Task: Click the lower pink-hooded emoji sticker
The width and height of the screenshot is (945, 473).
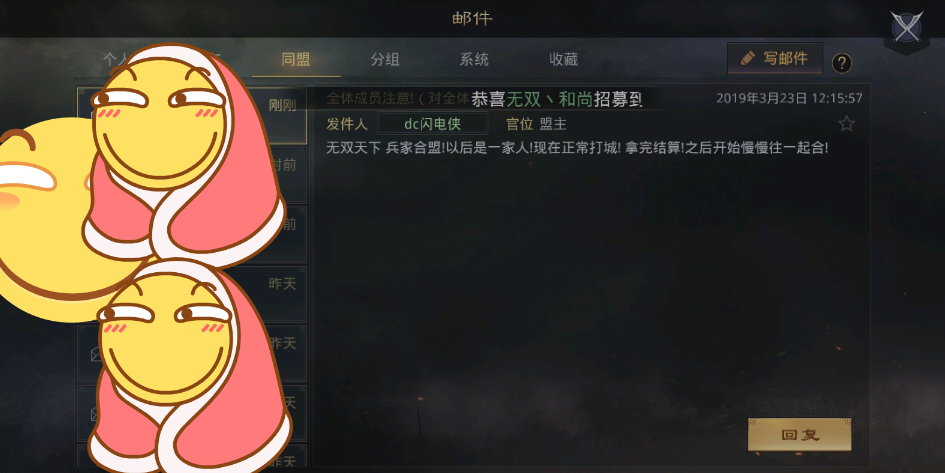Action: click(x=192, y=368)
